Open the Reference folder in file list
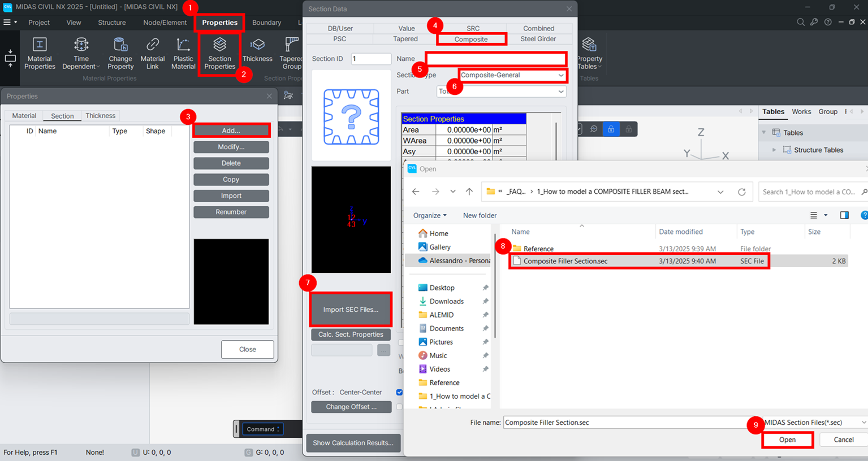The height and width of the screenshot is (461, 868). [x=538, y=249]
